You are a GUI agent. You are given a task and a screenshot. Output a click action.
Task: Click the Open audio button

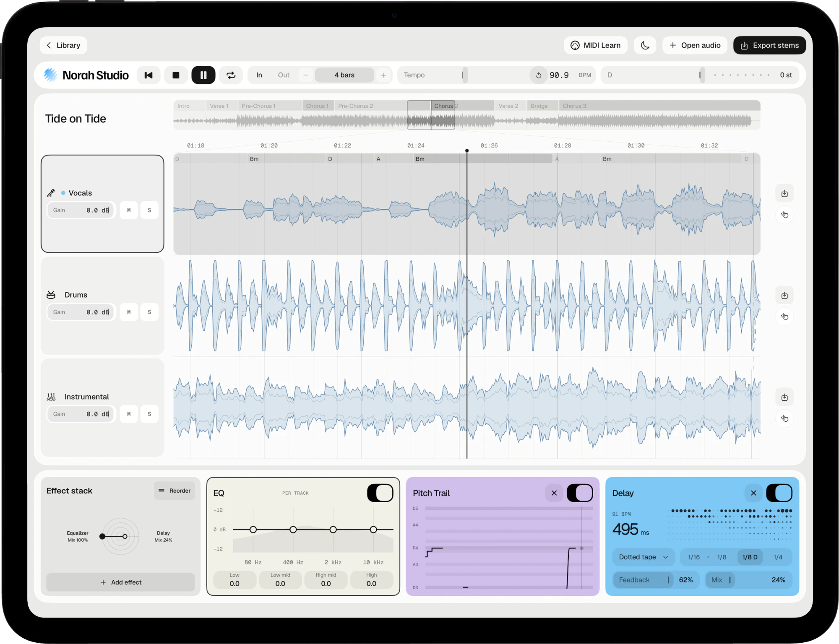coord(695,45)
